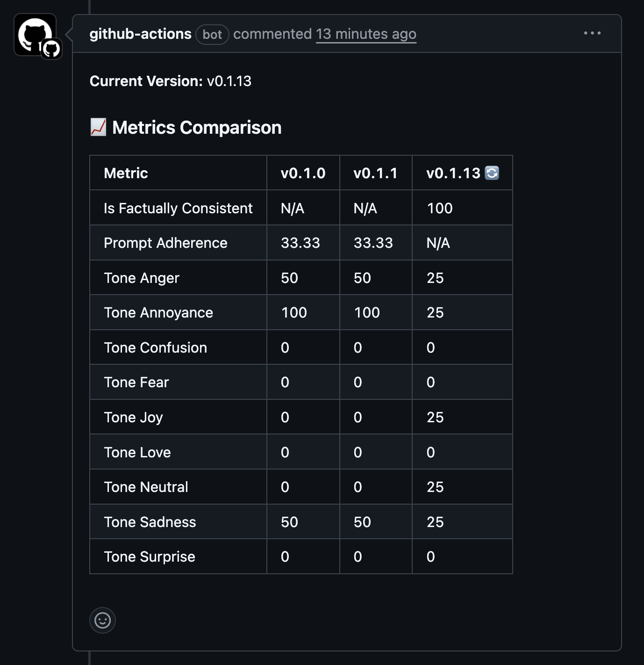Select the Prompt Adherence row label

click(x=165, y=243)
